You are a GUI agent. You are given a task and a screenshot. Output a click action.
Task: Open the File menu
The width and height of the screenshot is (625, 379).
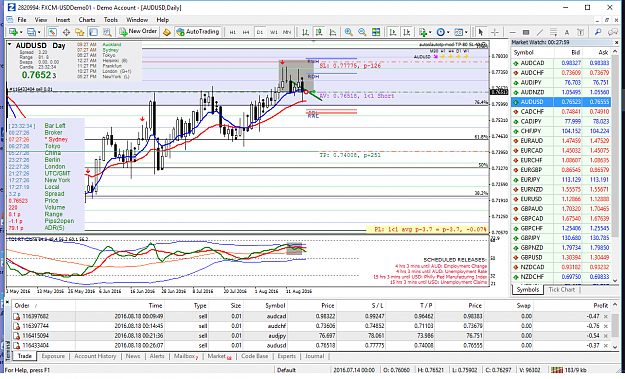pyautogui.click(x=22, y=20)
